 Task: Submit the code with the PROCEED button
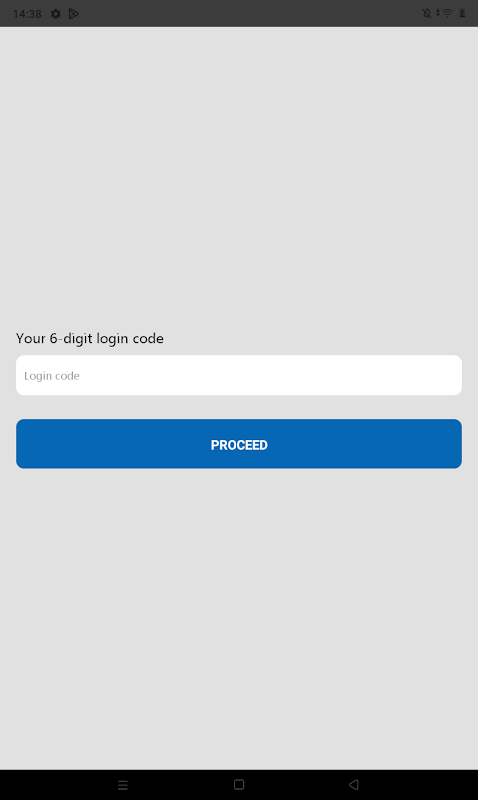[x=239, y=444]
